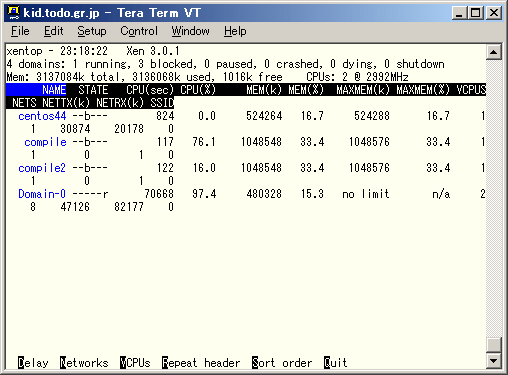Minimize the Tera Term window
The width and height of the screenshot is (508, 375).
(460, 13)
